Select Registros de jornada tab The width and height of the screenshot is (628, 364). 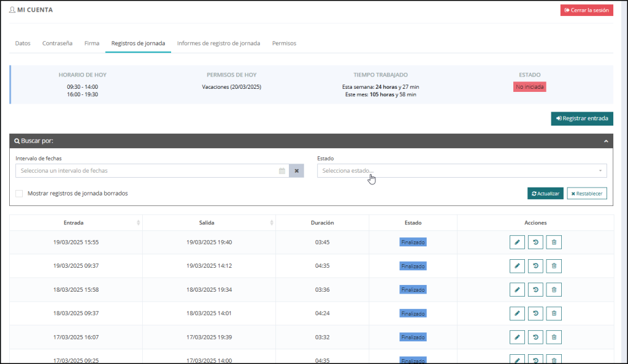click(138, 43)
